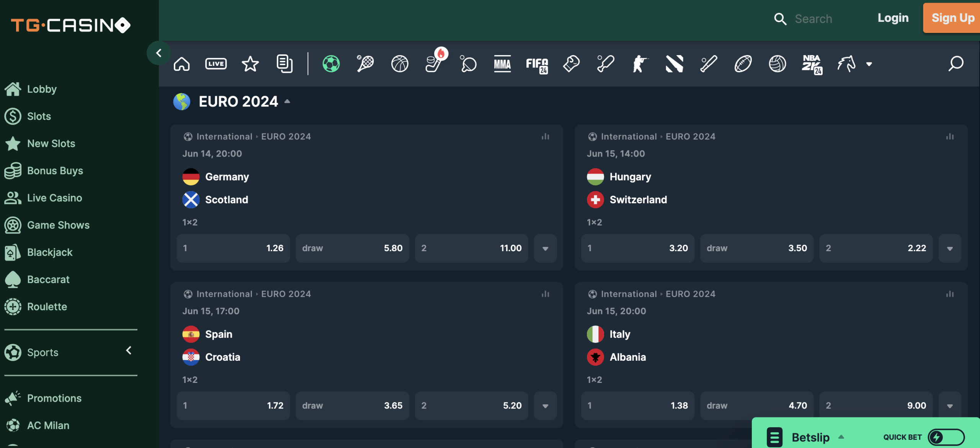Select the NBA 2K24 esports icon

pos(812,64)
